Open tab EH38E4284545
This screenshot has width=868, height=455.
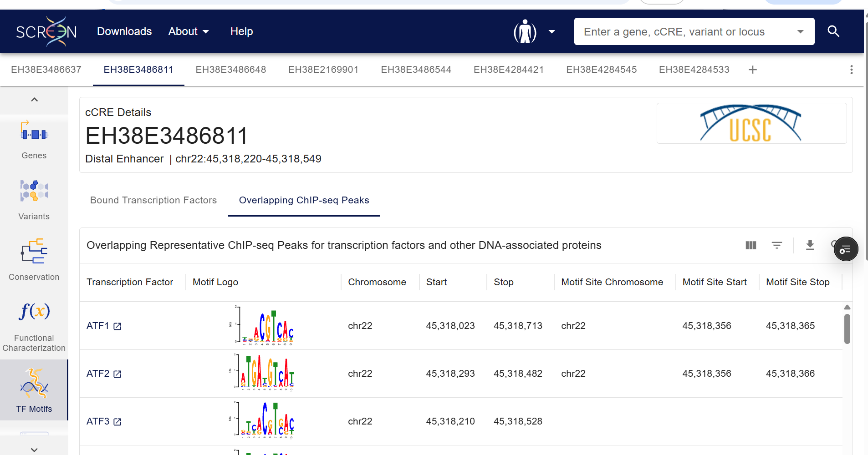(x=602, y=70)
